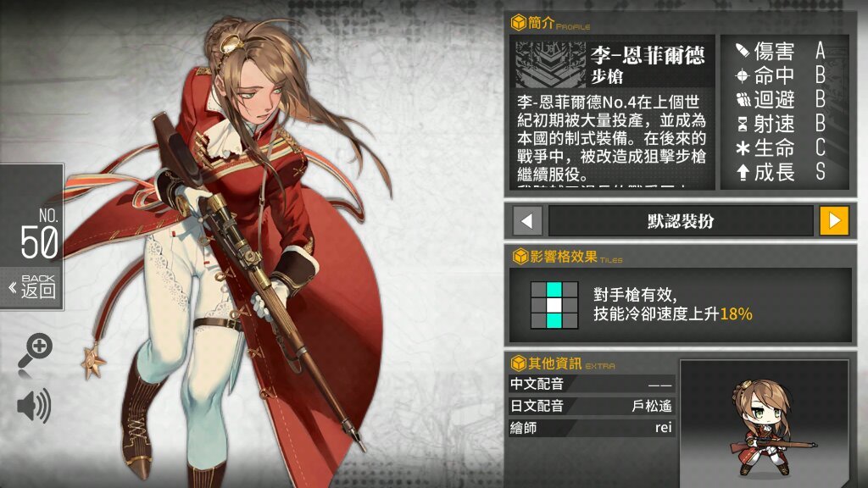The height and width of the screenshot is (488, 868).
Task: Select the 日文配音 voice actor row
Action: click(591, 406)
